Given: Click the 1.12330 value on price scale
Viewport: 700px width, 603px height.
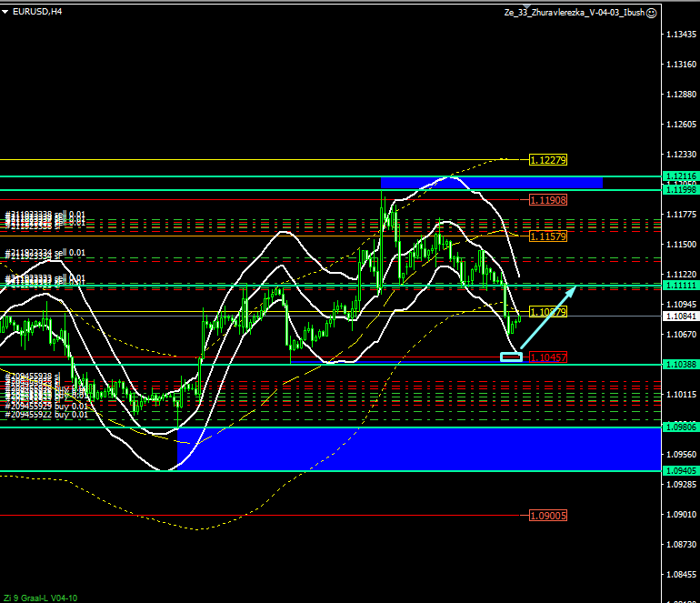Looking at the screenshot, I should (681, 154).
